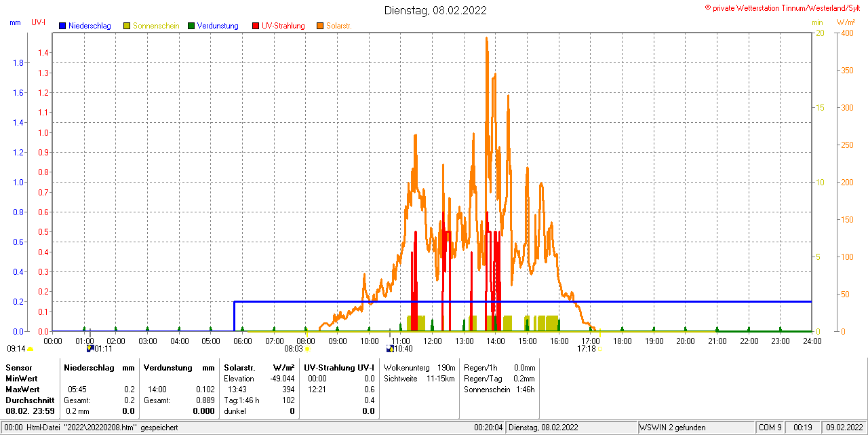Select the Verdunstung legend label
868x435 pixels.
(x=218, y=26)
